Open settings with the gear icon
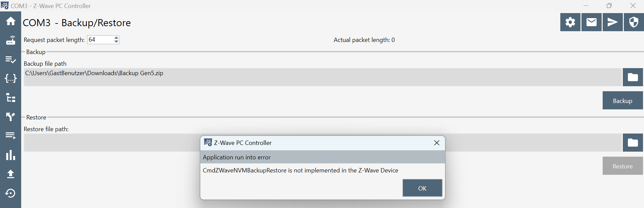Screen dimensions: 644x208 570,22
